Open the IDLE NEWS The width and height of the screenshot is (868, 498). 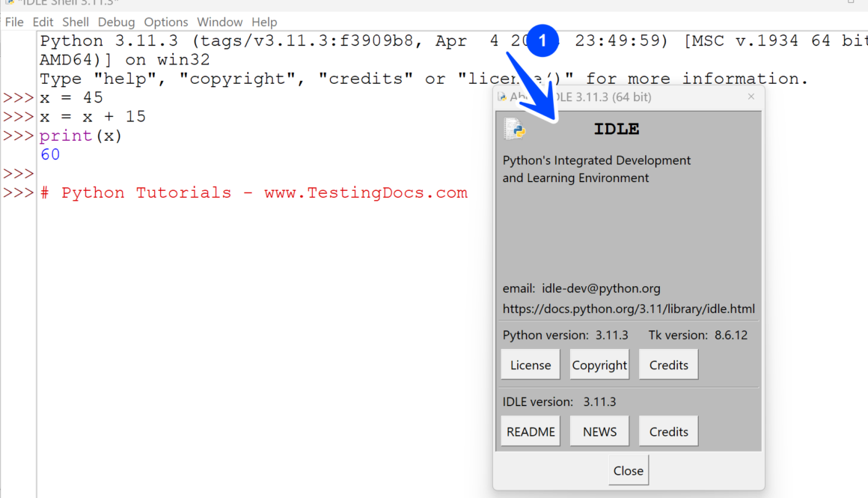(x=599, y=431)
